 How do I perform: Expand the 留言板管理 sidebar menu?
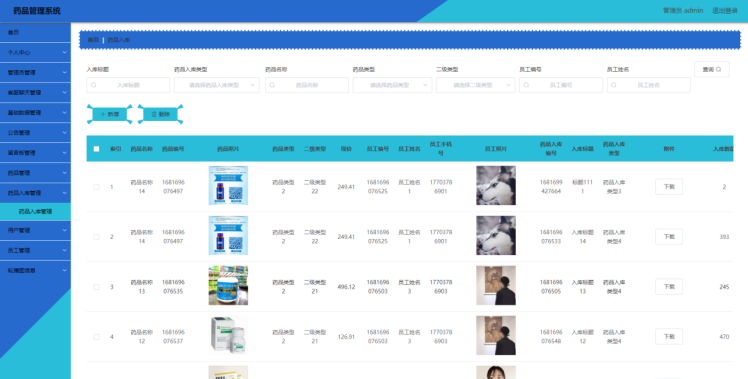[x=35, y=153]
